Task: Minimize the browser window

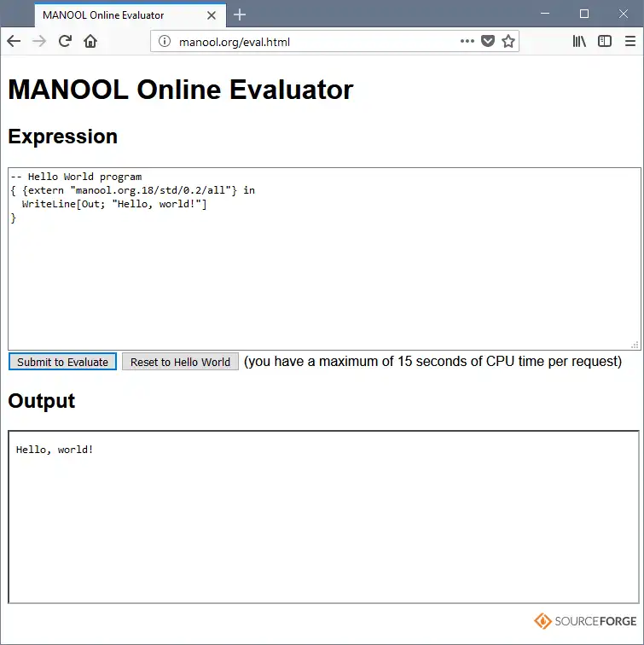Action: pyautogui.click(x=545, y=14)
